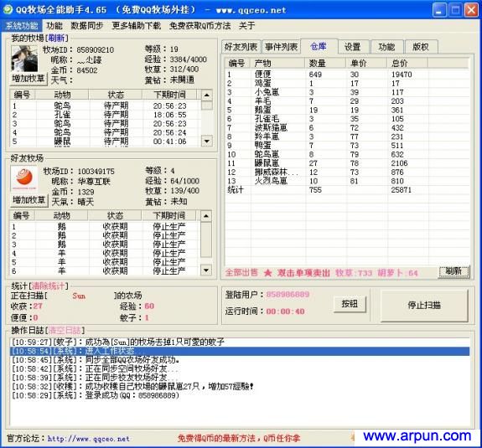
Task: Click 总价 column header in warehouse table
Action: (407, 64)
